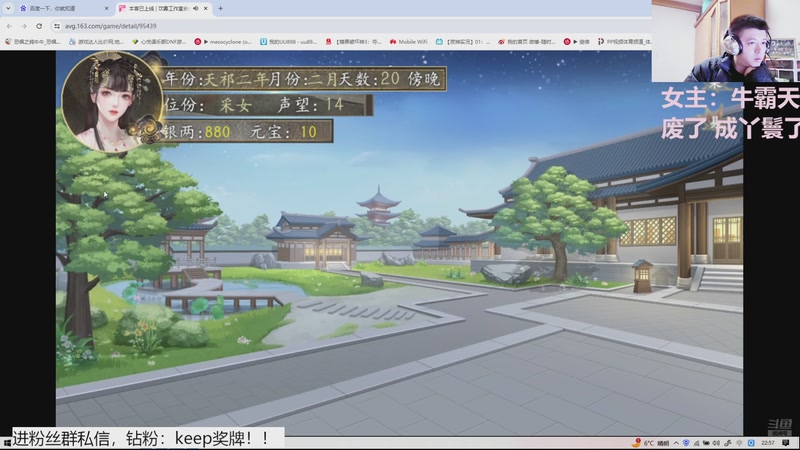Open the 我的UU898 bookmark
Viewport: 800px width, 450px height.
pyautogui.click(x=288, y=42)
